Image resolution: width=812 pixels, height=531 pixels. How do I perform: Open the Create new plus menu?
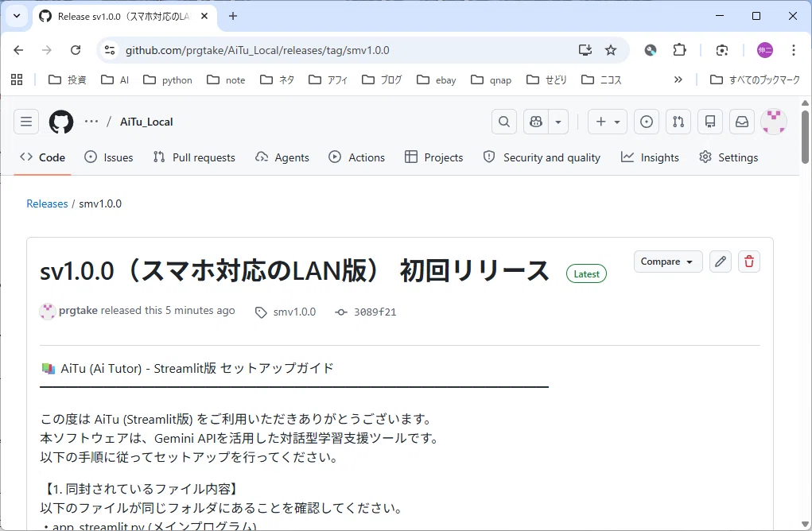point(608,122)
